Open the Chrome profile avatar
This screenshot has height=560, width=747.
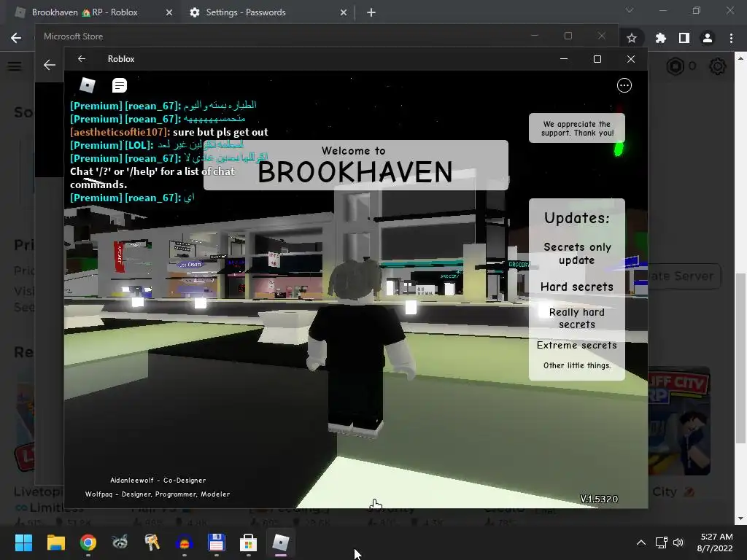[708, 38]
